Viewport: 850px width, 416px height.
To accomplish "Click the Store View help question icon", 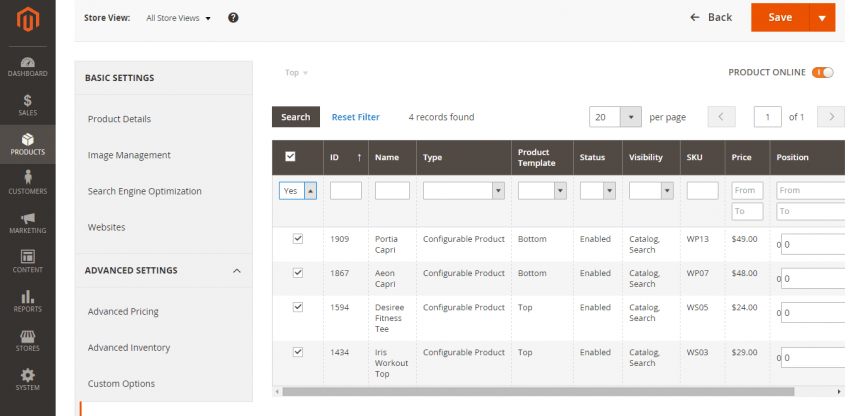I will (x=233, y=18).
